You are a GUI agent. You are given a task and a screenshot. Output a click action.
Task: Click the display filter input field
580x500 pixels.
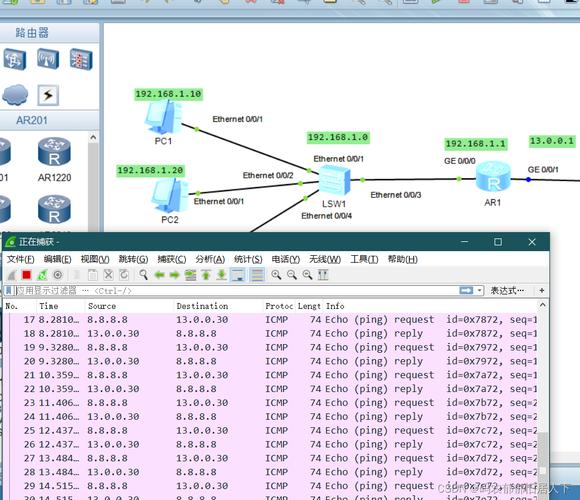(237, 291)
